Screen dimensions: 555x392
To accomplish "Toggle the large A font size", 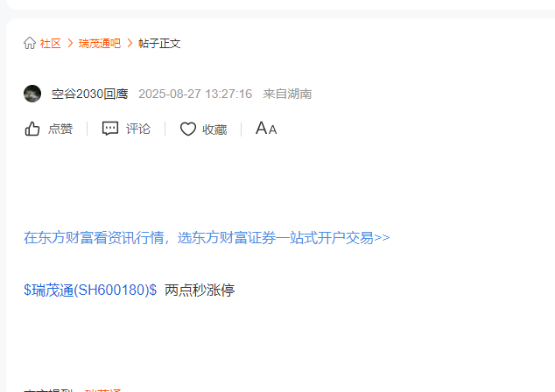I will (261, 128).
